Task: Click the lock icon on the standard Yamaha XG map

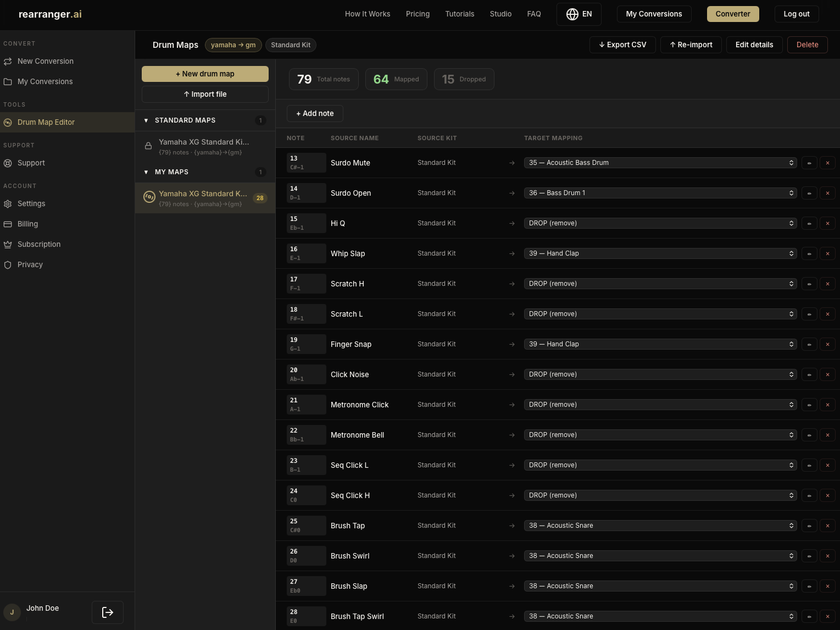Action: pos(148,146)
